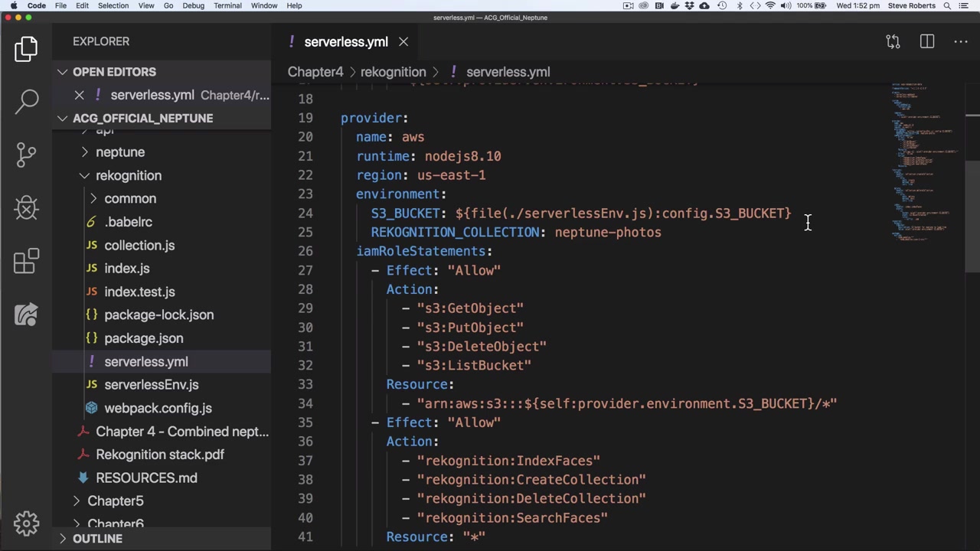The image size is (980, 551).
Task: Open the Source Control view
Action: tap(26, 154)
